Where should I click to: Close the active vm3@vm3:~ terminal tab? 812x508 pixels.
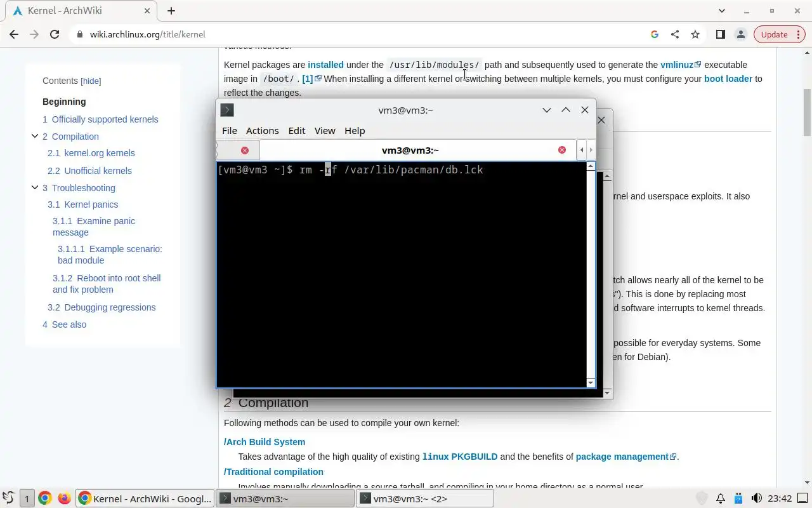click(x=561, y=150)
